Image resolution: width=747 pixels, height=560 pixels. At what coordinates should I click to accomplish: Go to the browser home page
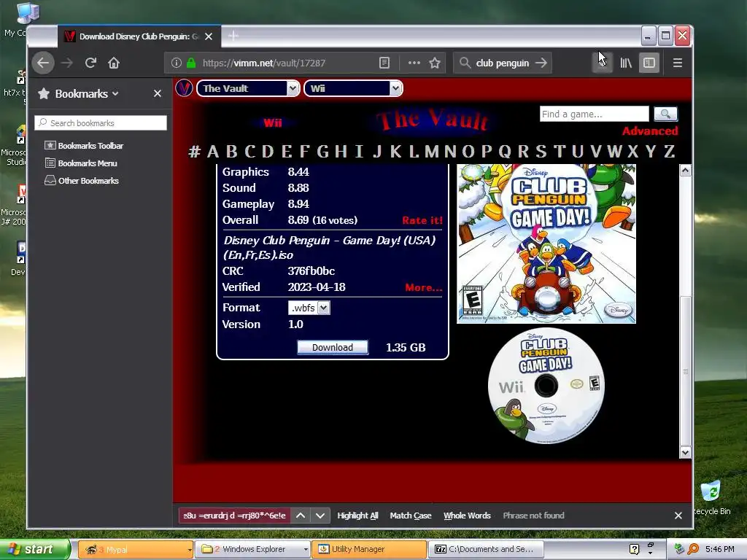point(113,63)
